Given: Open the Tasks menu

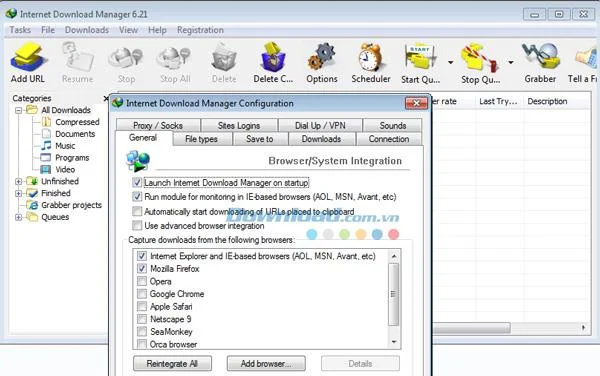Looking at the screenshot, I should pyautogui.click(x=20, y=30).
